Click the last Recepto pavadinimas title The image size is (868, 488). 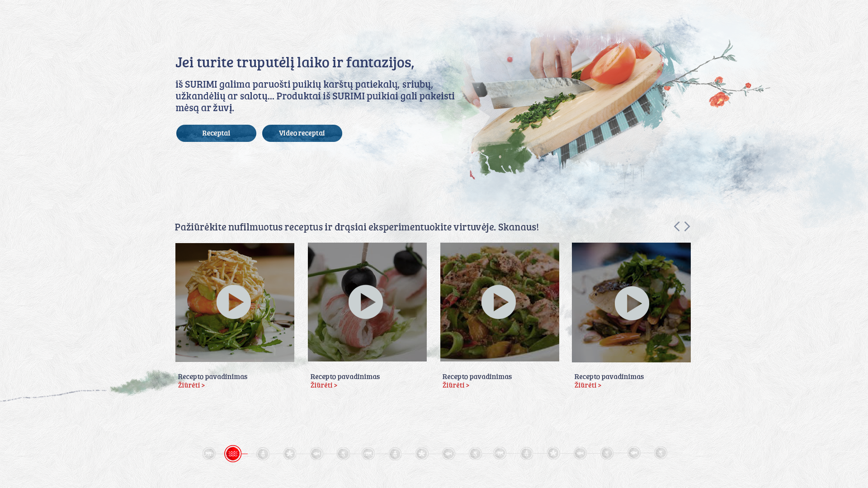pos(609,376)
